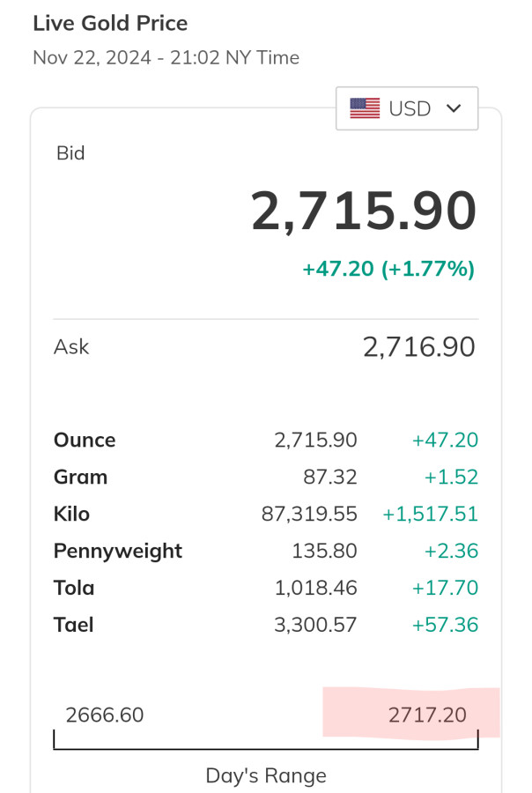532x793 pixels.
Task: Click the Day's Range label
Action: point(266,775)
